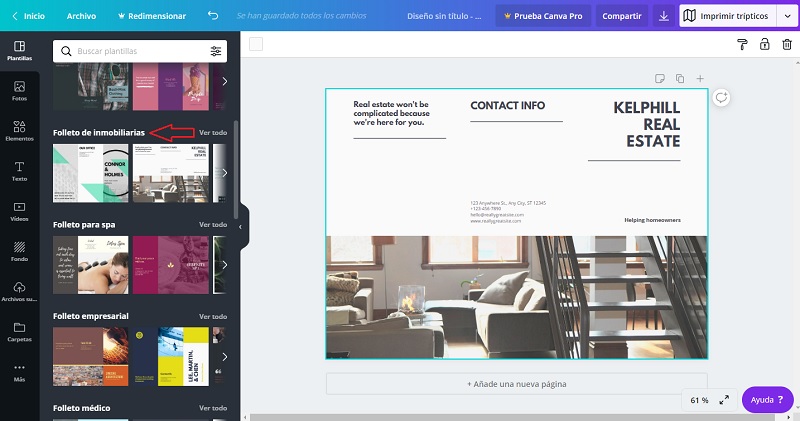The height and width of the screenshot is (421, 800).
Task: Delete element with the trash icon
Action: pyautogui.click(x=786, y=44)
